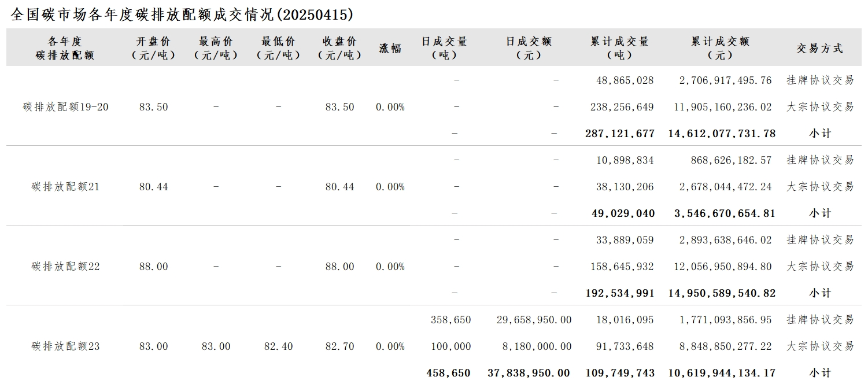
Task: Click the 日成交量 column header
Action: click(444, 49)
